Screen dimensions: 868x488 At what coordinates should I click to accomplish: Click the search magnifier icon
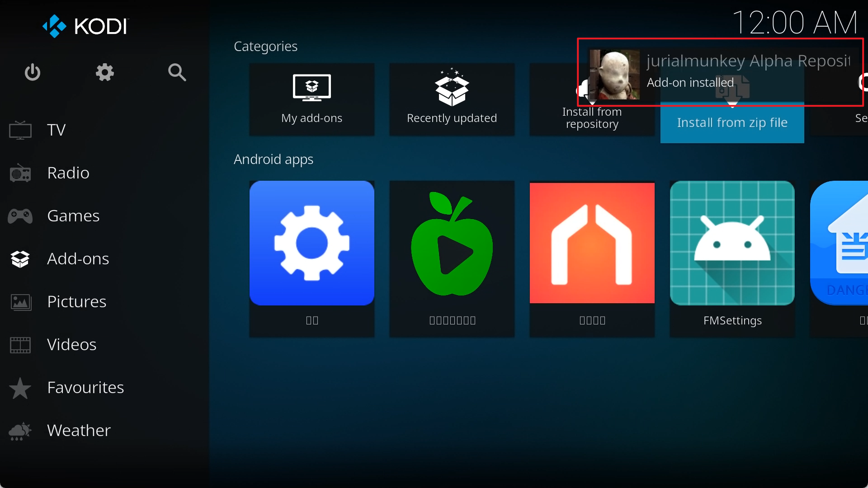(x=177, y=72)
